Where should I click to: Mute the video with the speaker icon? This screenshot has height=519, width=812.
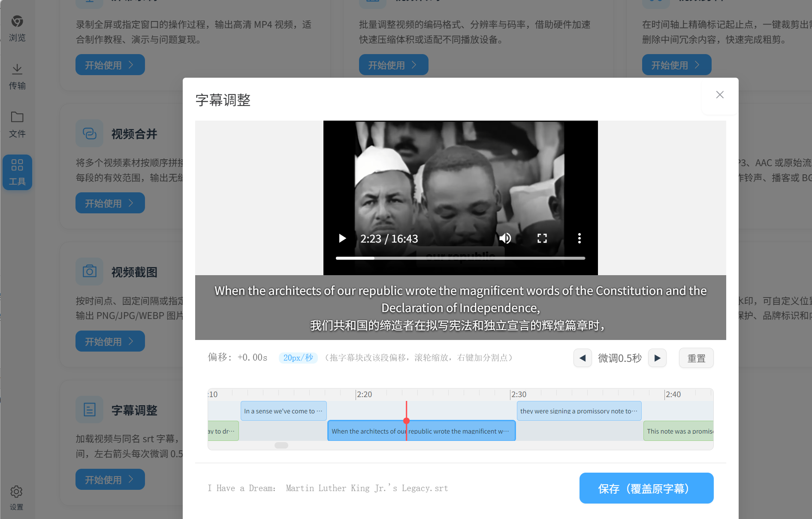coord(505,238)
